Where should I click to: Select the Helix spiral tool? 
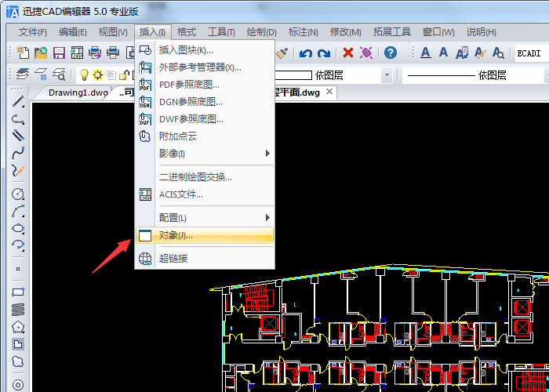pyautogui.click(x=18, y=310)
